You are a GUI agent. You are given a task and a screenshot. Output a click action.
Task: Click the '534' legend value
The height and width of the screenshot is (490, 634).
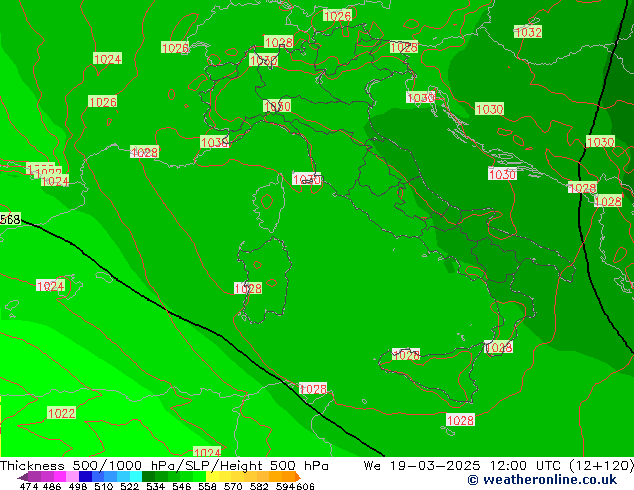tap(155, 486)
